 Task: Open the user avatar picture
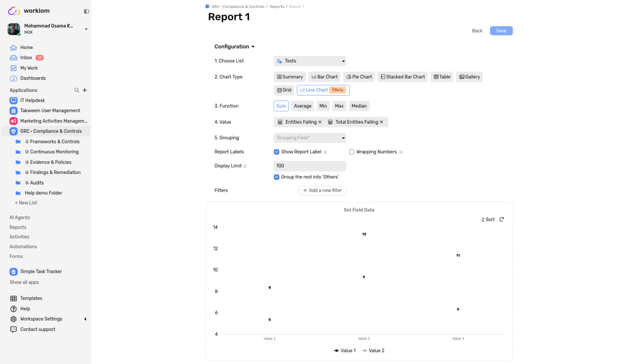coord(13,29)
